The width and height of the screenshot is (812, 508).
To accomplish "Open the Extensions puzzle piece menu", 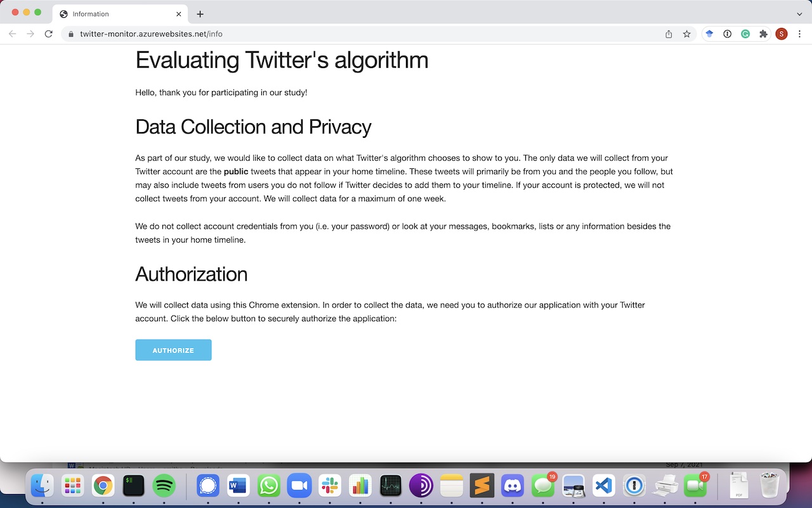I will (763, 34).
